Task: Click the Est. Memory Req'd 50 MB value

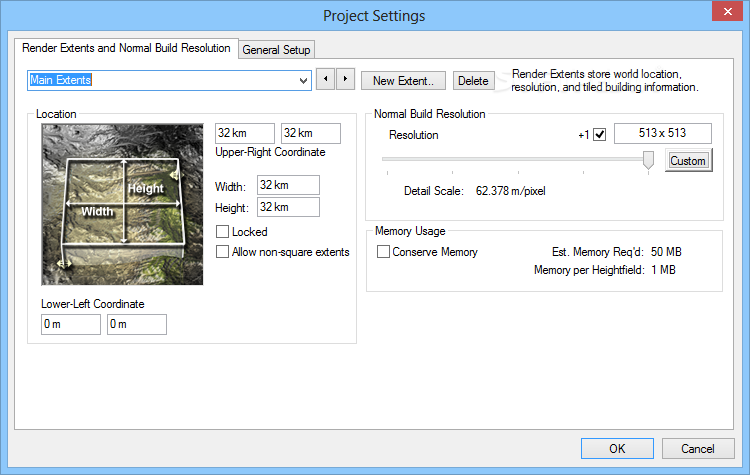Action: 666,252
